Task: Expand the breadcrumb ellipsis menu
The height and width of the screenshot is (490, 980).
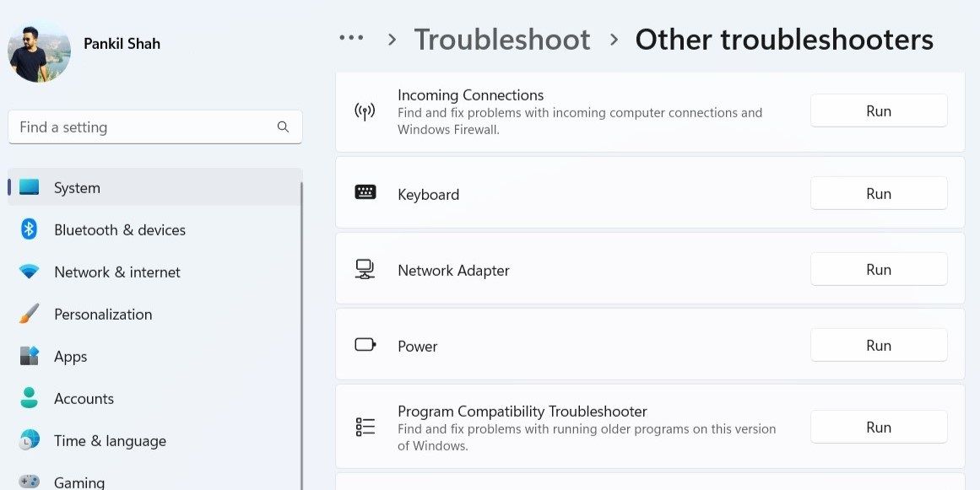Action: [x=351, y=37]
